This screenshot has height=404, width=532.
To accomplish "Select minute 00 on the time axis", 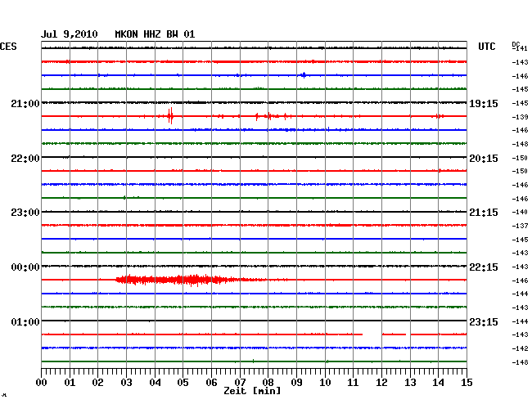I will pos(42,383).
